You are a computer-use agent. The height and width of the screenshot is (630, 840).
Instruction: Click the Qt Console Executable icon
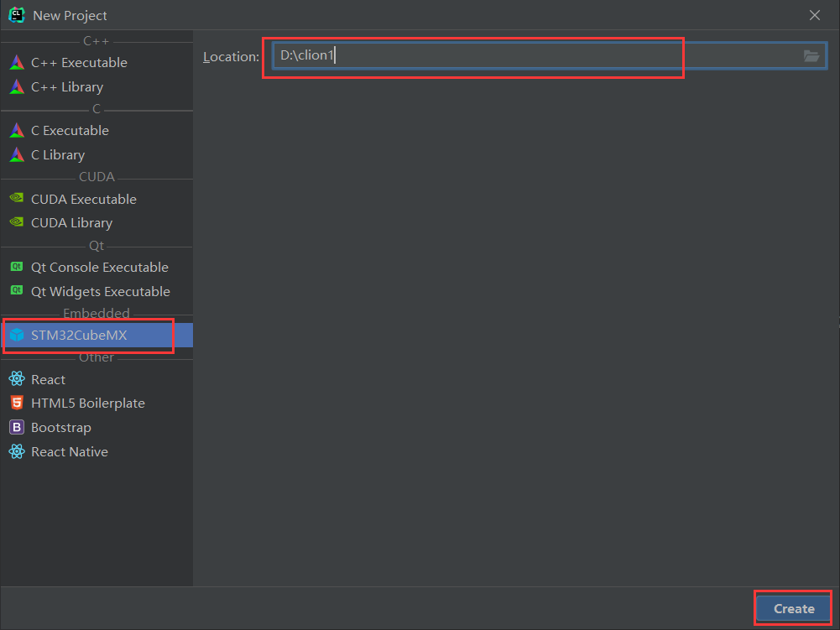(x=17, y=266)
